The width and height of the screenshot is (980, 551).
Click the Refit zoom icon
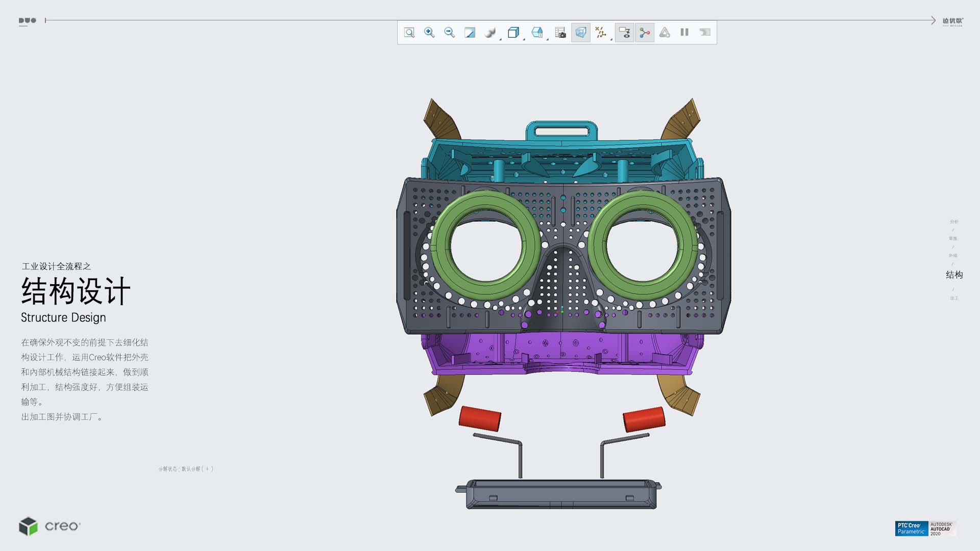[x=409, y=33]
